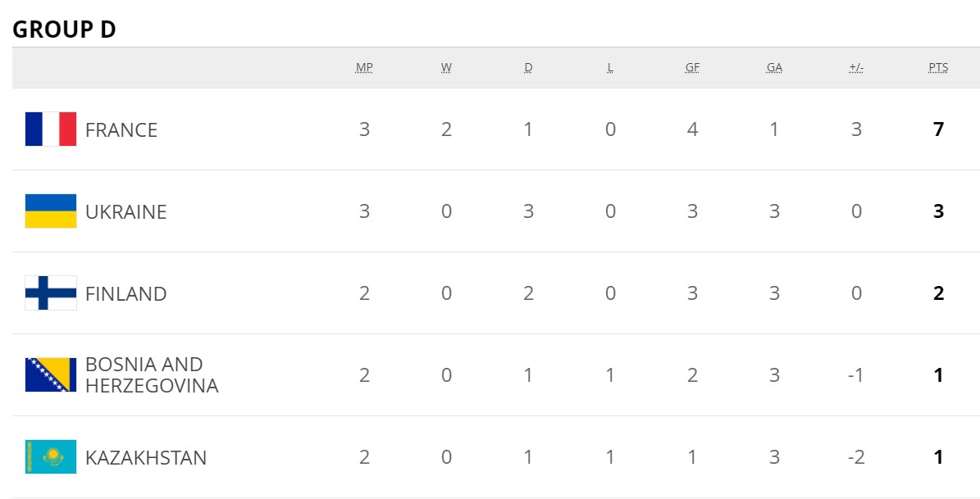Click the L column header

(x=610, y=68)
